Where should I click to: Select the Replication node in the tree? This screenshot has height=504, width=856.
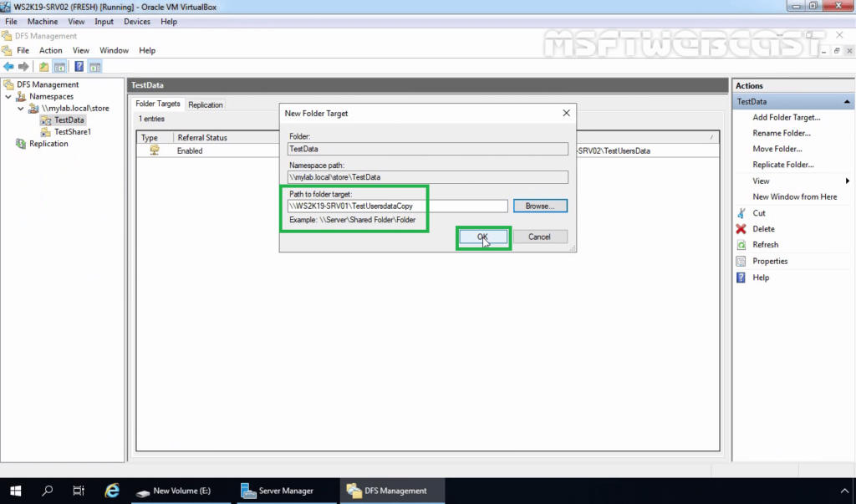click(x=48, y=144)
